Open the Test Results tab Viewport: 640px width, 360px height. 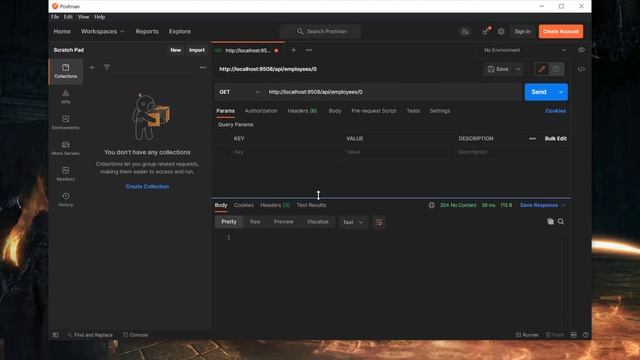(311, 205)
